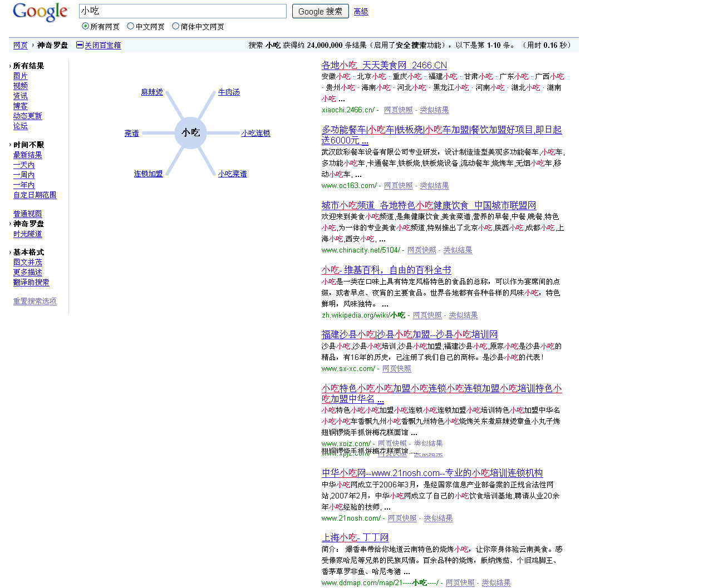Image resolution: width=703 pixels, height=588 pixels.
Task: Open result 各地小吃_天天美食网_2466.CN
Action: click(384, 66)
